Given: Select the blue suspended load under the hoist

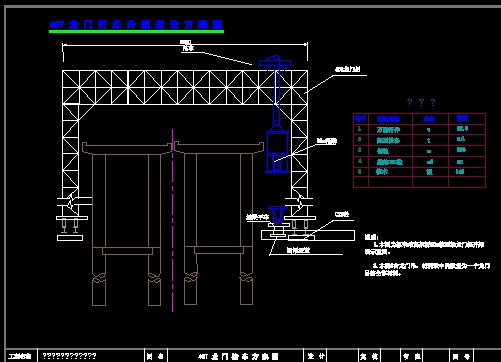Looking at the screenshot, I should point(277,151).
